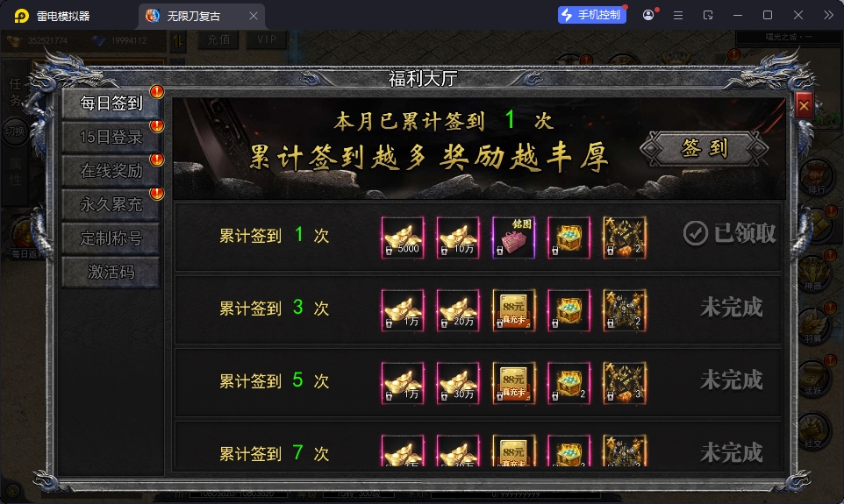844x504 pixels.
Task: Open the 激活码 tab
Action: pos(111,272)
